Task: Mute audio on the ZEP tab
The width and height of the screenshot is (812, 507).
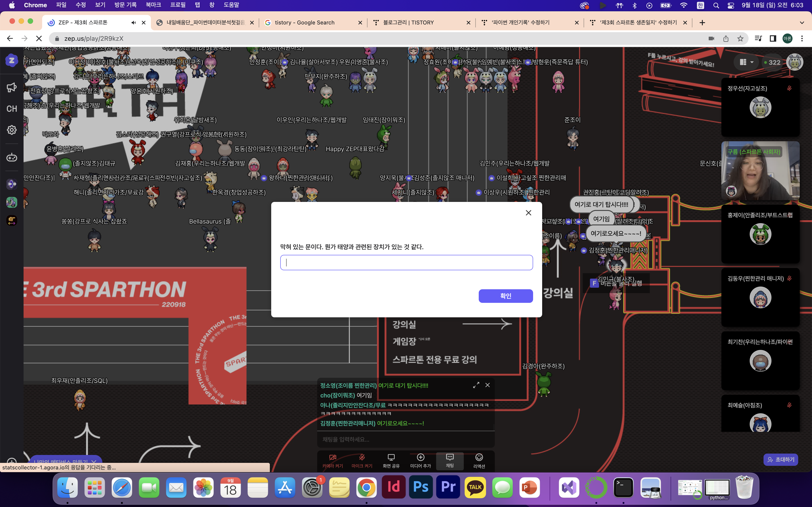Action: pyautogui.click(x=133, y=22)
